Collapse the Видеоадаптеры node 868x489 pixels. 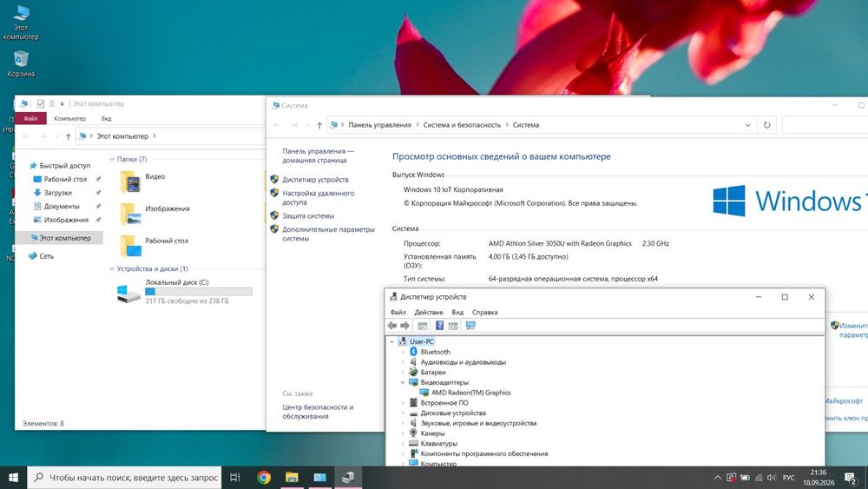(x=403, y=382)
